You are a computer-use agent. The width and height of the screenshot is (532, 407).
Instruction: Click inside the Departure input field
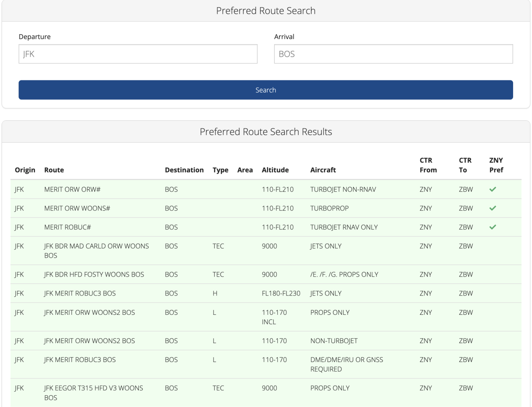[x=138, y=54]
